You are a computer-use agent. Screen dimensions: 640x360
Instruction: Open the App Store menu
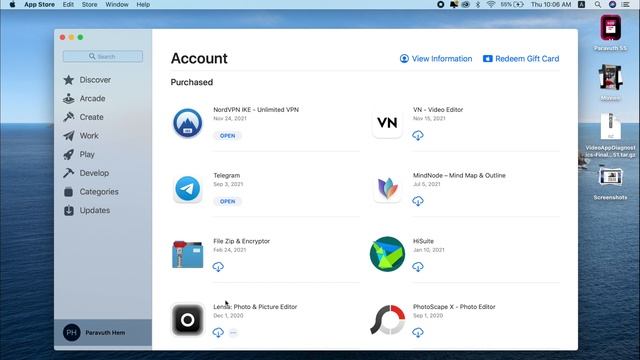click(x=39, y=4)
